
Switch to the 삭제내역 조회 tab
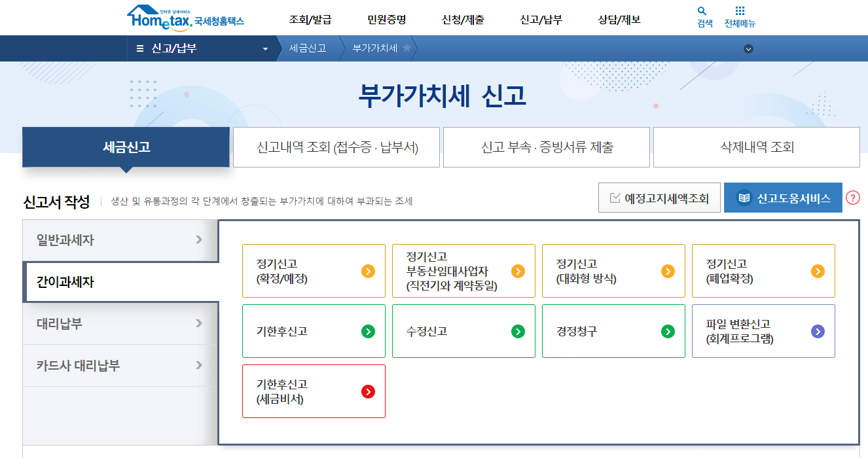pos(756,147)
